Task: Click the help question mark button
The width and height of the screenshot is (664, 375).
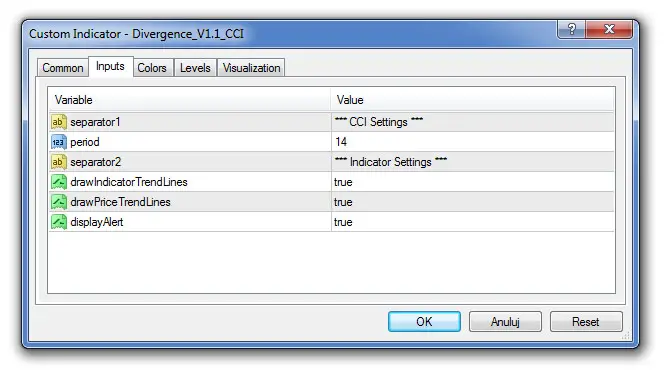Action: (x=572, y=29)
